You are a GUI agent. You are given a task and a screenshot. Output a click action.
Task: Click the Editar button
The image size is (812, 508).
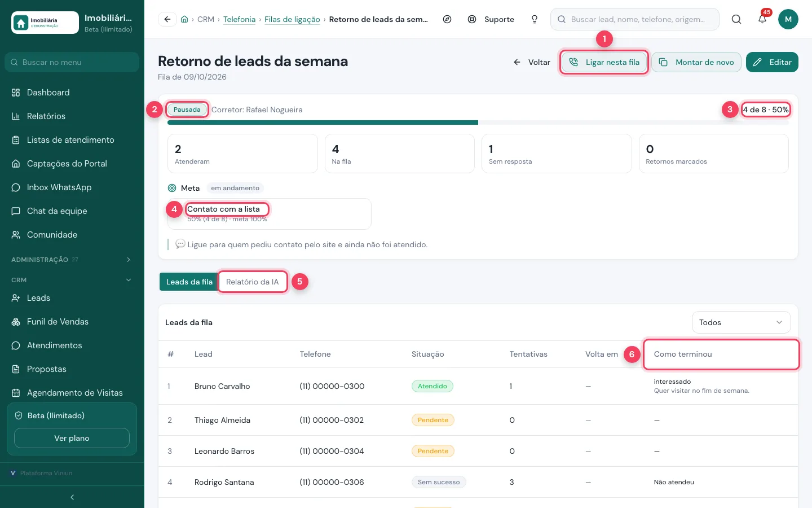pyautogui.click(x=773, y=62)
